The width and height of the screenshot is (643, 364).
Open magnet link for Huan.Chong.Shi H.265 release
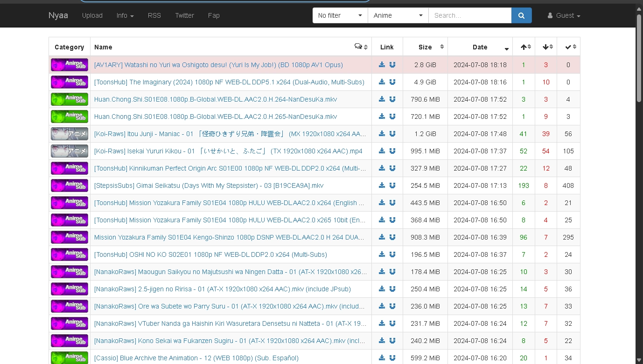pos(392,117)
